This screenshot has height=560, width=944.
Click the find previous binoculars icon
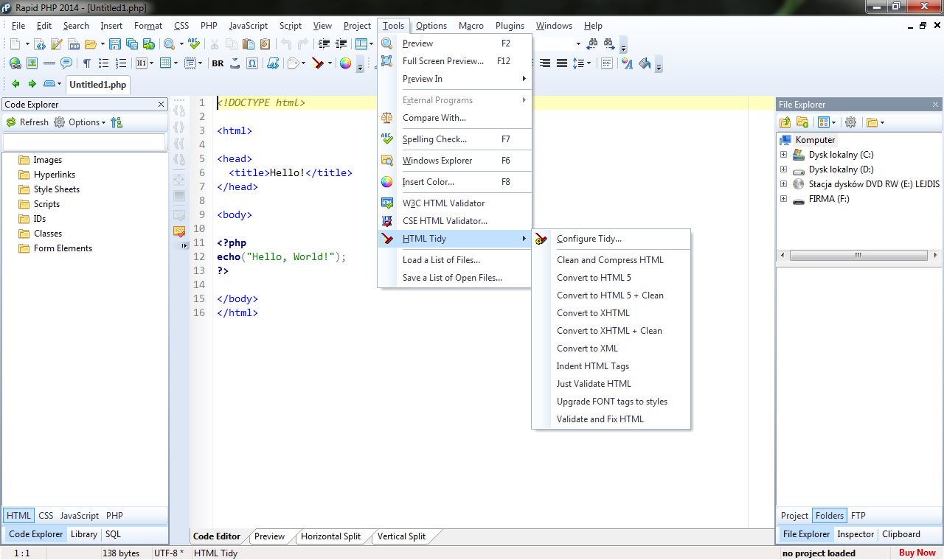coord(592,44)
